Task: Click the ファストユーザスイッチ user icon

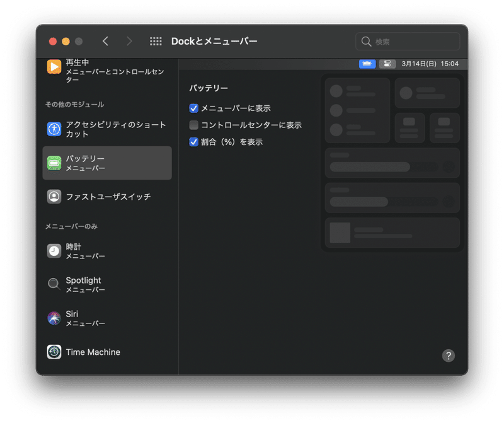Action: click(54, 197)
